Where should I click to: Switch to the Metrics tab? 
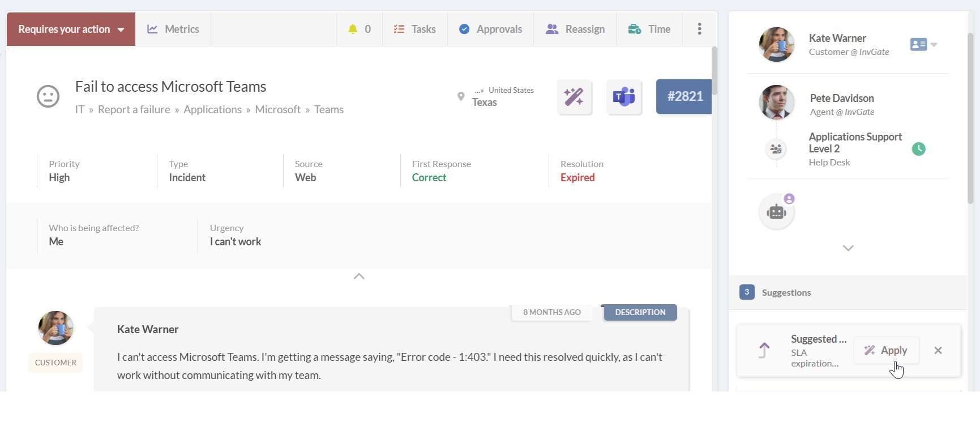(x=173, y=29)
